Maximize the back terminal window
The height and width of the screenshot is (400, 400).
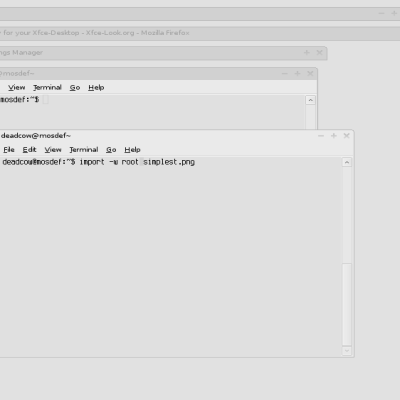pyautogui.click(x=297, y=74)
